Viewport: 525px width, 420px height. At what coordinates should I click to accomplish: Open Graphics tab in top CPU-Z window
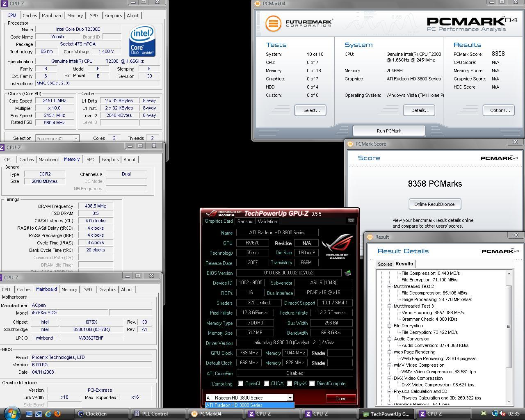tap(113, 16)
